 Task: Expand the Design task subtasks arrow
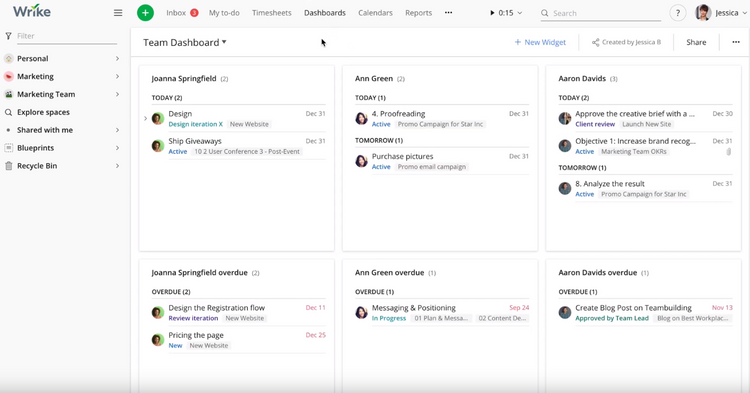click(x=145, y=118)
